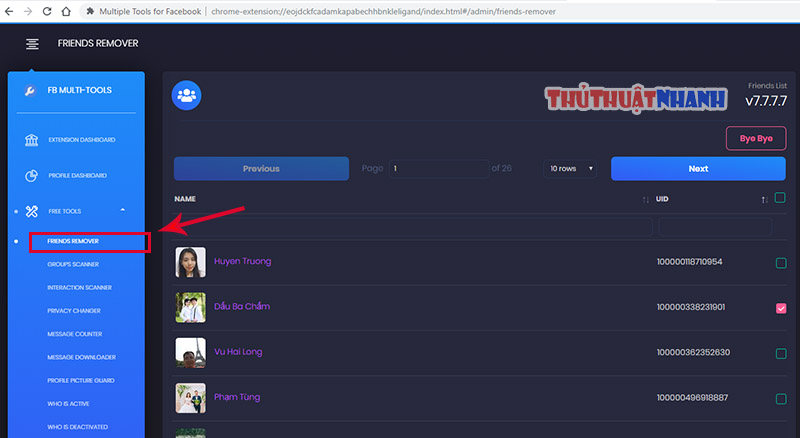Open Phạm Tùng's profile link
The width and height of the screenshot is (800, 438).
point(237,397)
